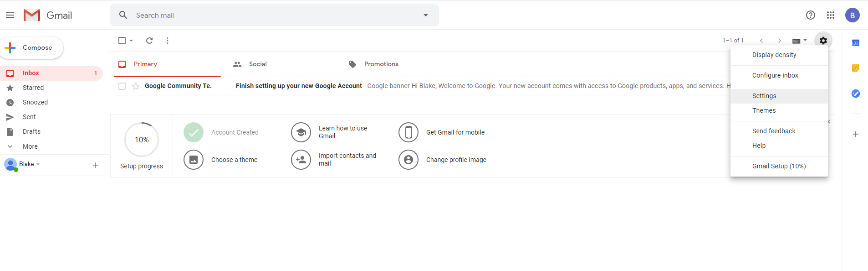
Task: Expand input tools dropdown arrow
Action: (805, 40)
